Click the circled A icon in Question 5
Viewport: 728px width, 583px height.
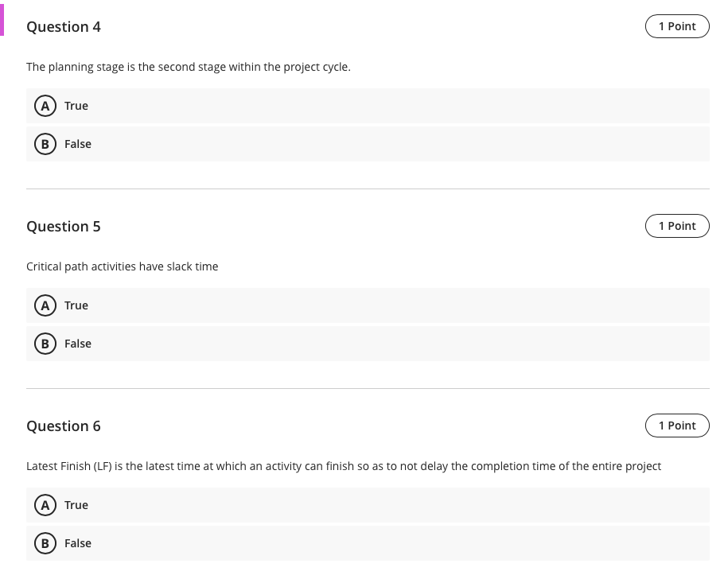coord(45,305)
